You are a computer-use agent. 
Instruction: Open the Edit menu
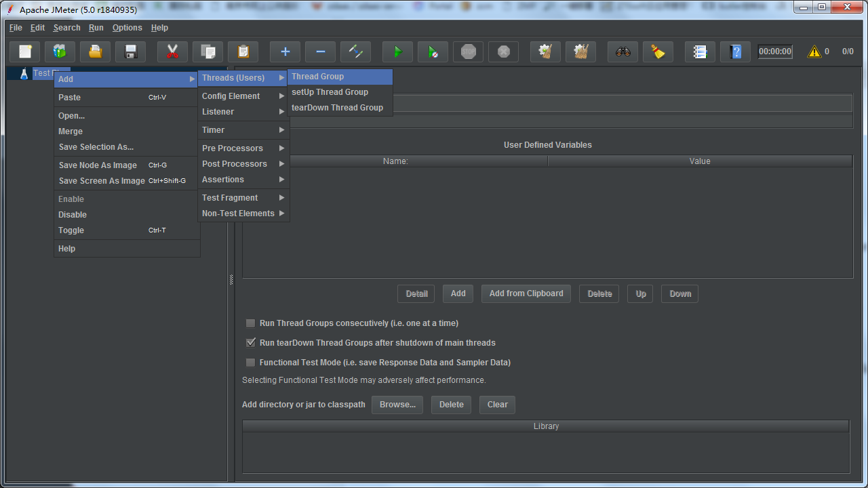[38, 28]
